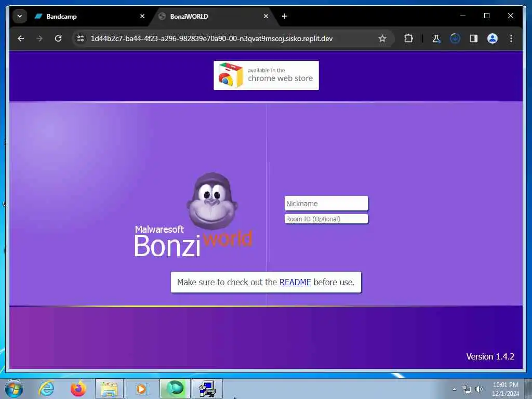Screen dimensions: 532x399
Task: Click the network tray icon
Action: tap(467, 390)
